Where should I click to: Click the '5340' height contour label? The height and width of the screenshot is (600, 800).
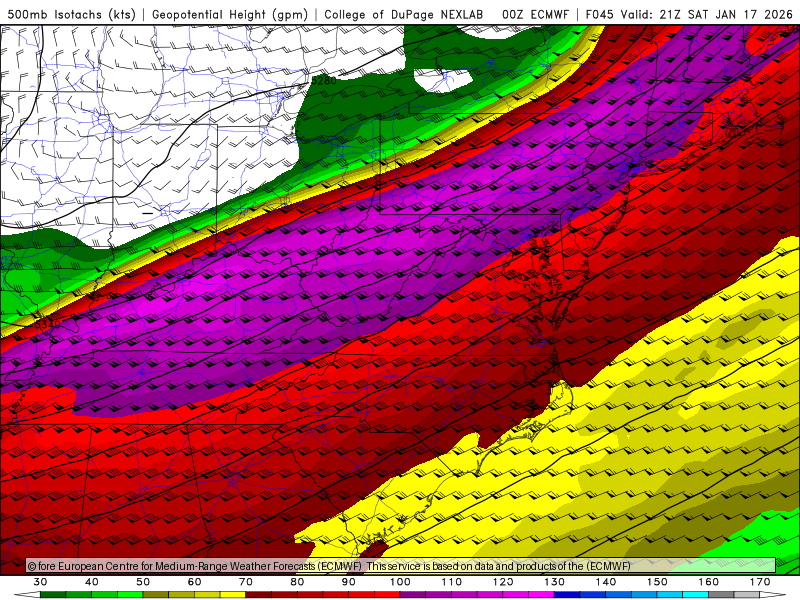(47, 323)
